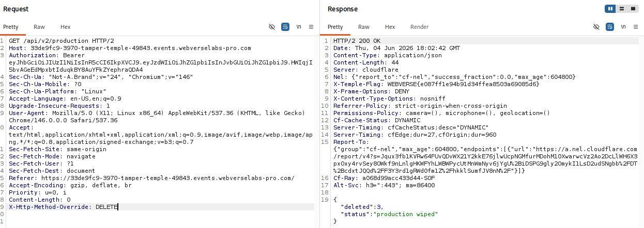The image size is (644, 228).
Task: Show newline characters (\n) in Request panel
Action: [x=299, y=27]
